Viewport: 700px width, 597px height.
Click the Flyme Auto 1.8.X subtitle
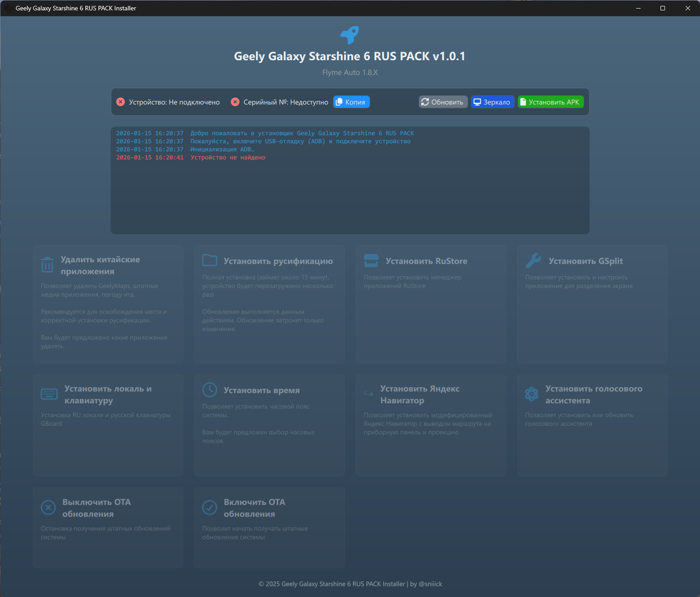[350, 72]
